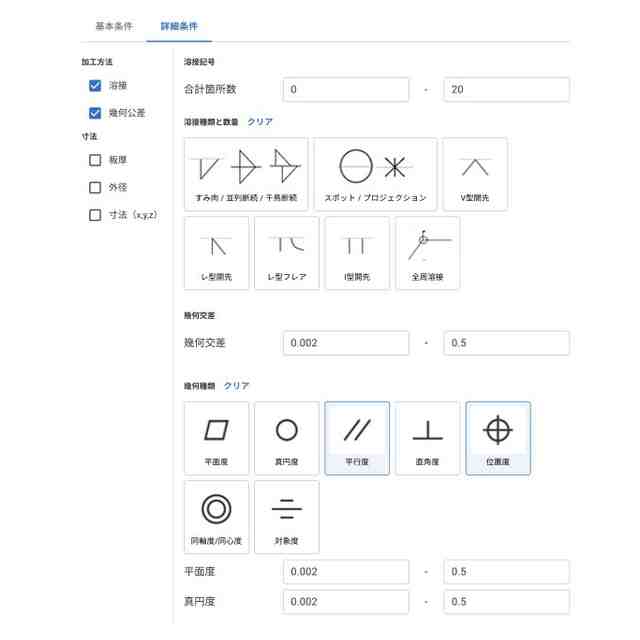Enable the 板厚 checkbox

(96, 160)
